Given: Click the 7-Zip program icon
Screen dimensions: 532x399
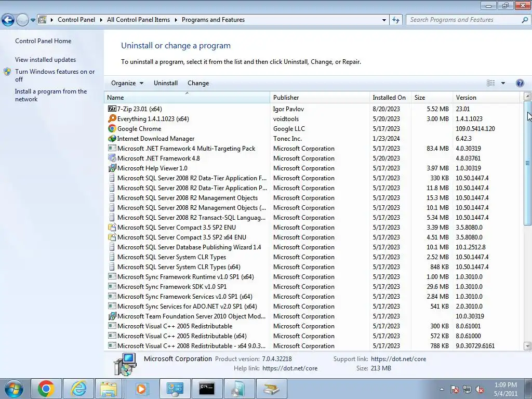Looking at the screenshot, I should coord(112,109).
